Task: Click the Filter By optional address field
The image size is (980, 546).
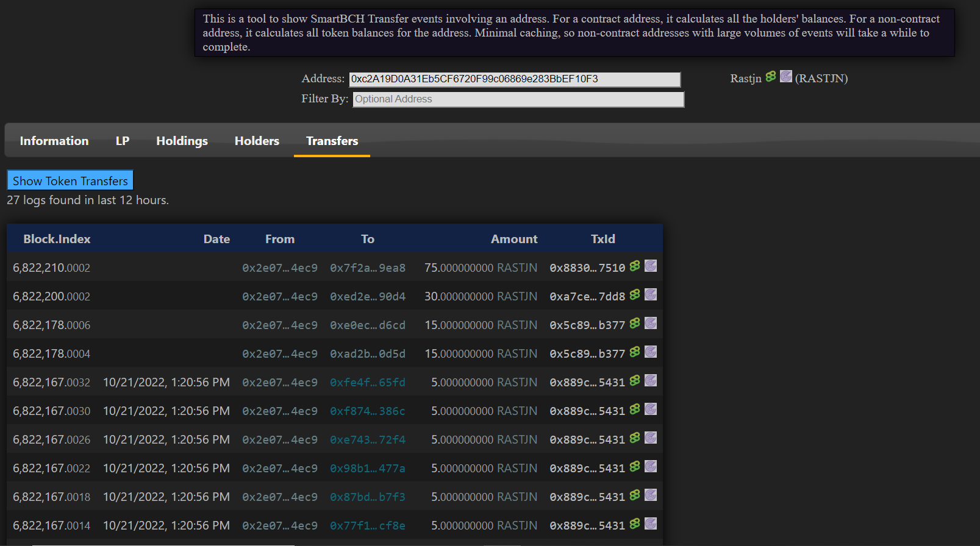Action: [518, 99]
